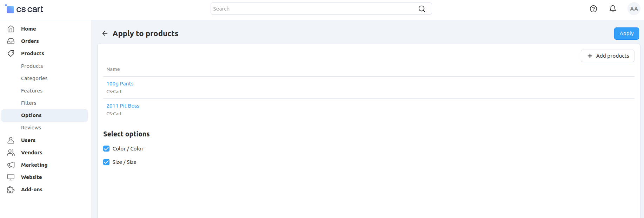Select the Options submenu item
644x218 pixels.
45,115
